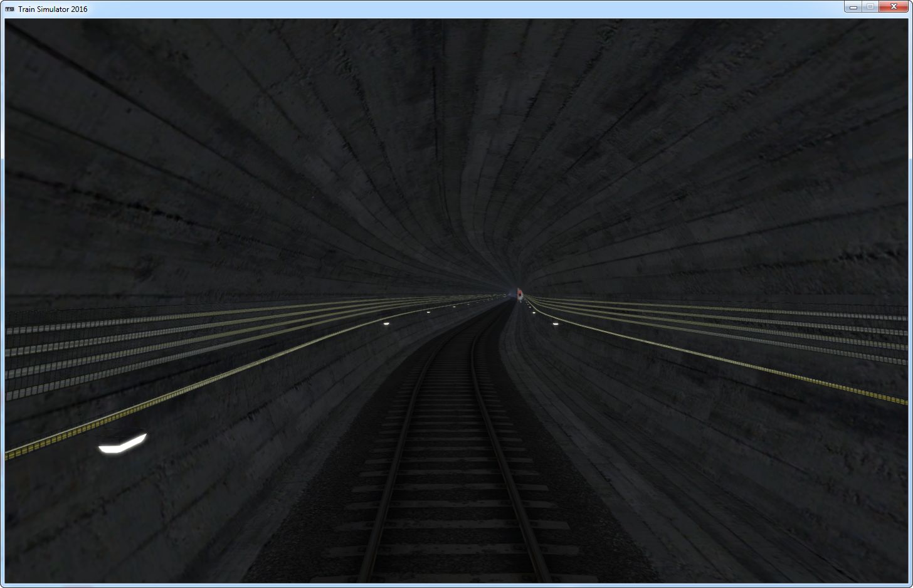Maximize the Train Simulator 2016 window
913x588 pixels.
point(870,7)
